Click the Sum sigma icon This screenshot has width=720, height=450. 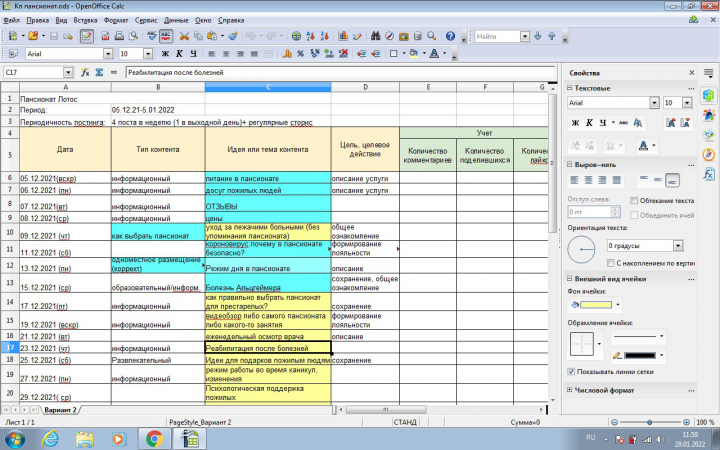(x=99, y=73)
